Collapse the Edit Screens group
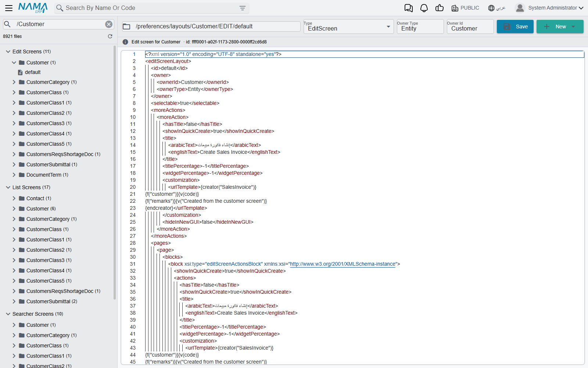Image resolution: width=588 pixels, height=368 pixels. [8, 52]
